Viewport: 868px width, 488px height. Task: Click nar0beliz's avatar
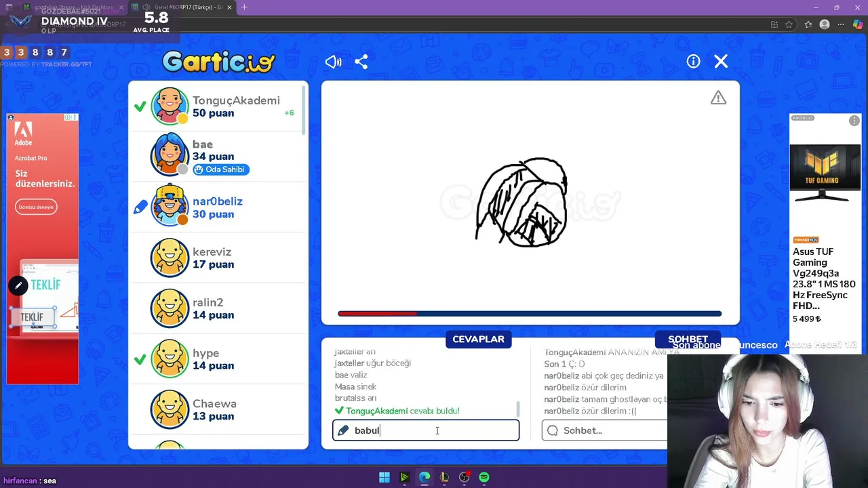click(169, 205)
